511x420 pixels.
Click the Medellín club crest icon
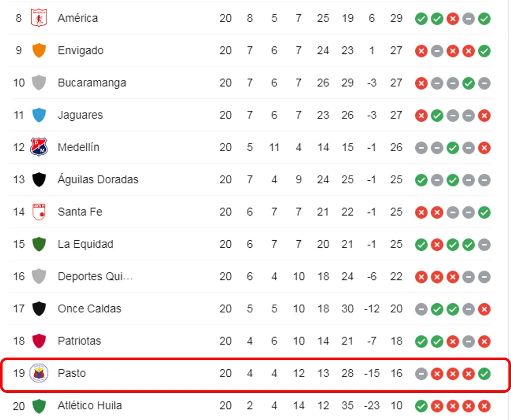click(x=39, y=147)
